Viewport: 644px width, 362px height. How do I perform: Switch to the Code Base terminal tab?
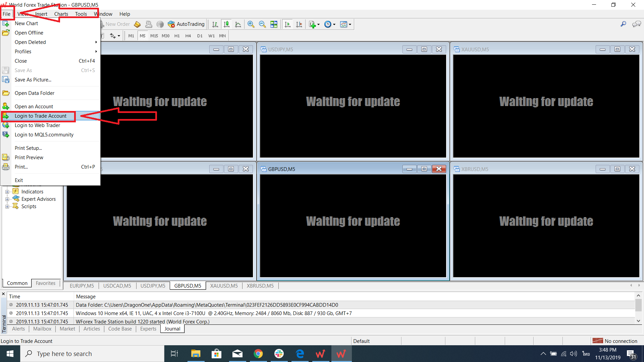tap(120, 329)
